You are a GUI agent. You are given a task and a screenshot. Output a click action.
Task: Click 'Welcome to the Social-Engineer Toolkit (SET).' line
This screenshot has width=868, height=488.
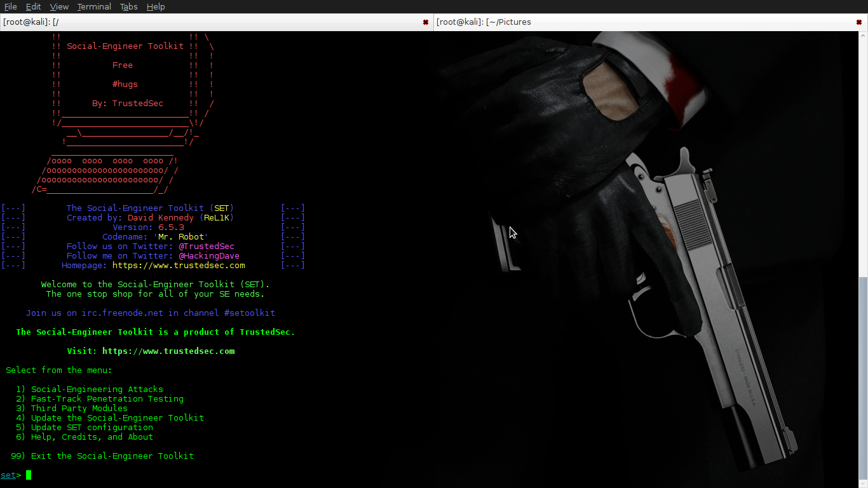tap(156, 285)
